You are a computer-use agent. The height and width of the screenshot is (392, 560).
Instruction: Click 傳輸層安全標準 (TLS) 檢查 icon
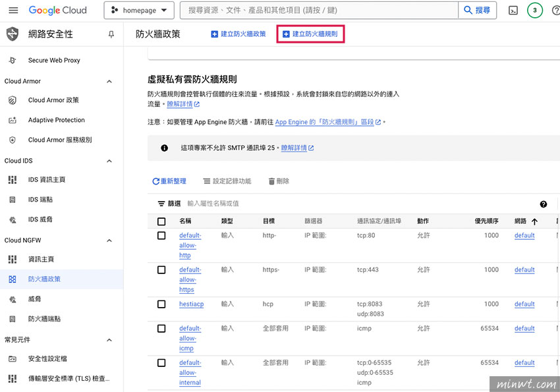13,378
